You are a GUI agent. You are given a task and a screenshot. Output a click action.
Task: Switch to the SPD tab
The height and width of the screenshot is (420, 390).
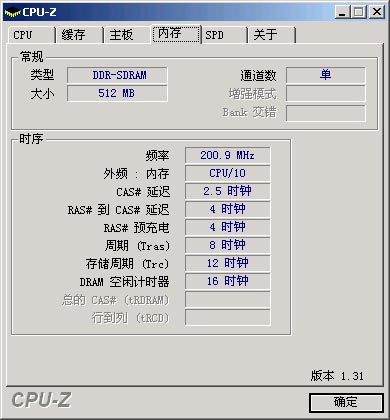(x=224, y=35)
